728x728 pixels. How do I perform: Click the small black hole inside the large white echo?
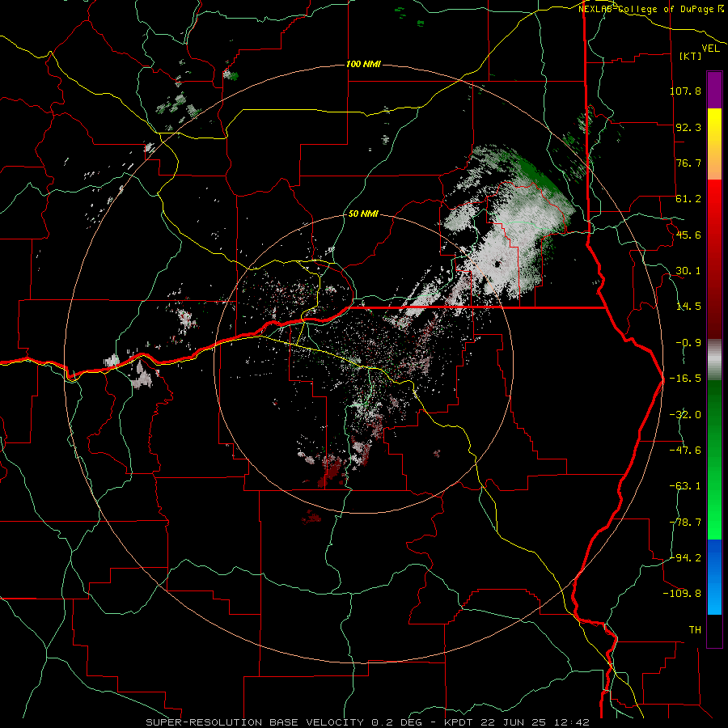click(497, 265)
